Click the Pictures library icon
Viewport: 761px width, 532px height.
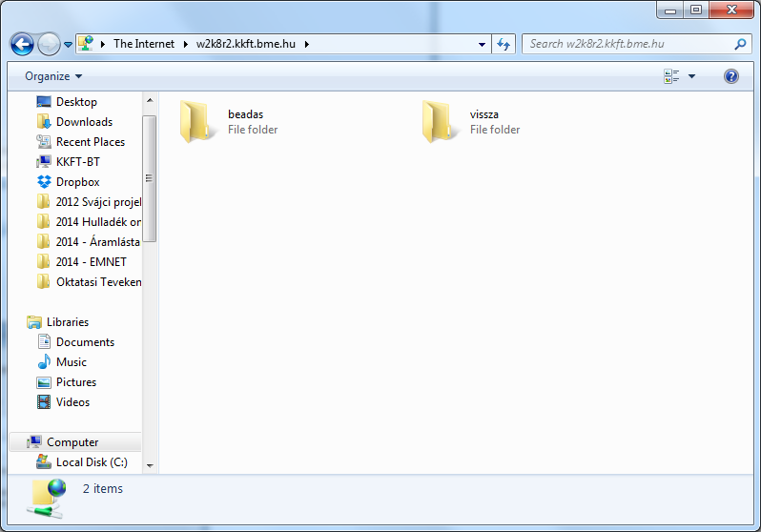[44, 382]
